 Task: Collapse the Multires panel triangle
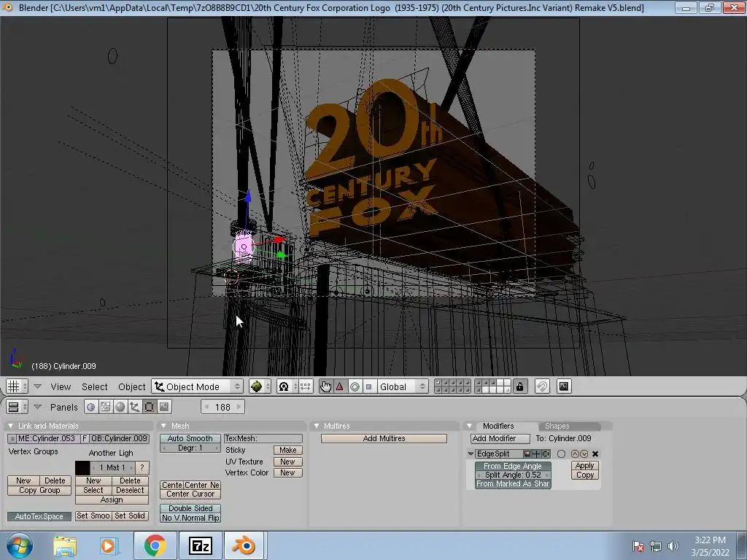(x=317, y=426)
